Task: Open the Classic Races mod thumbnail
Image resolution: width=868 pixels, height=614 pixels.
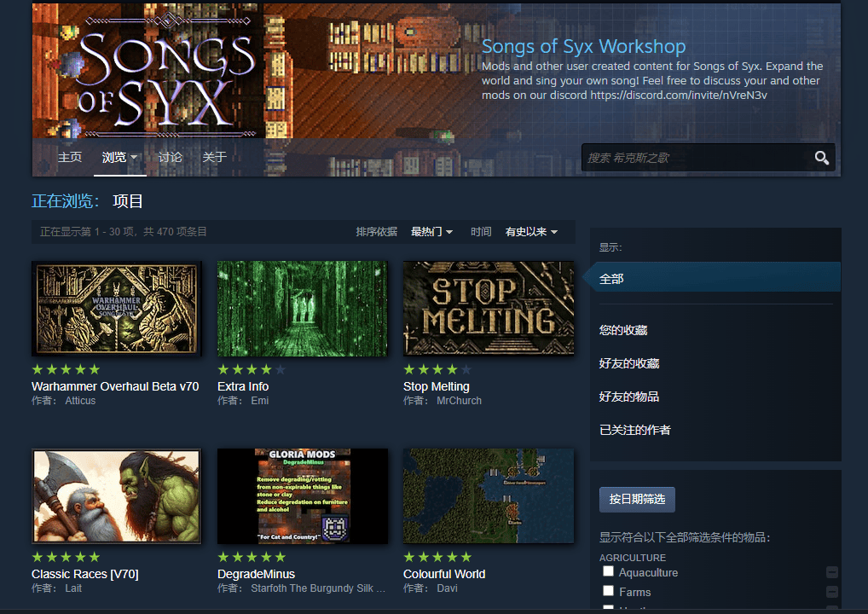Action: tap(117, 496)
